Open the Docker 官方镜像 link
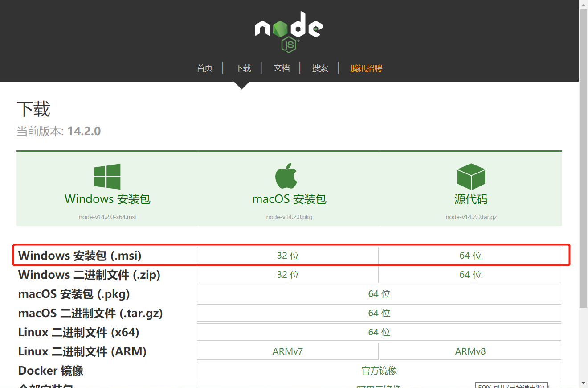This screenshot has width=588, height=388. (379, 370)
